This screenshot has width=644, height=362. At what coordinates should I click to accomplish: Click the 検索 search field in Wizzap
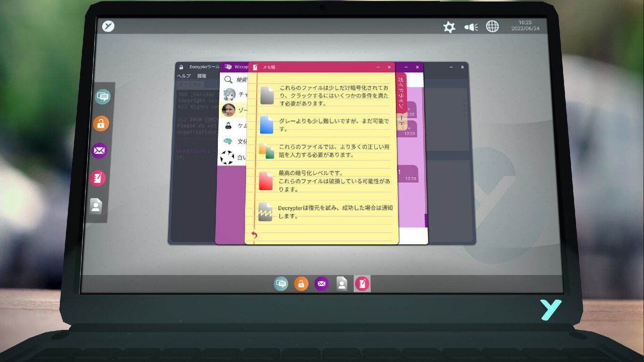(241, 80)
